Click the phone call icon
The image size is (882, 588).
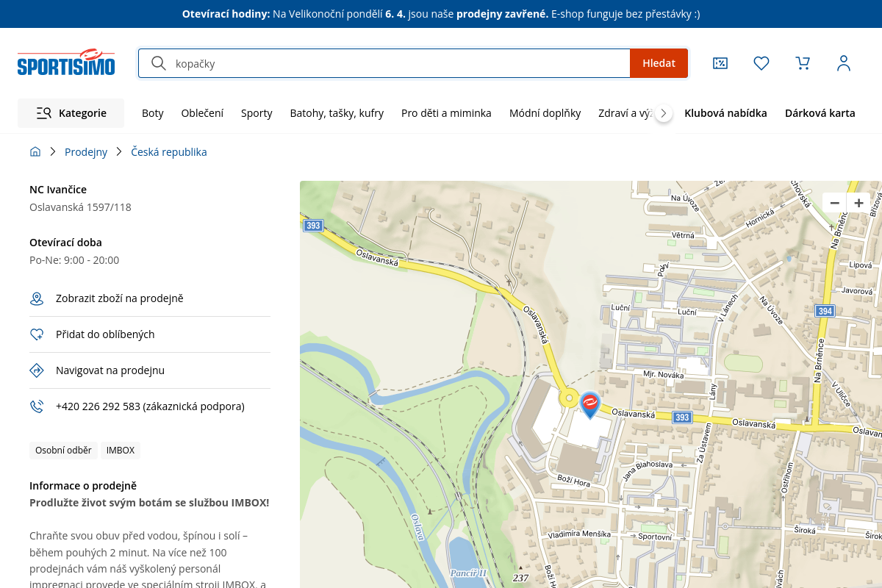click(37, 406)
